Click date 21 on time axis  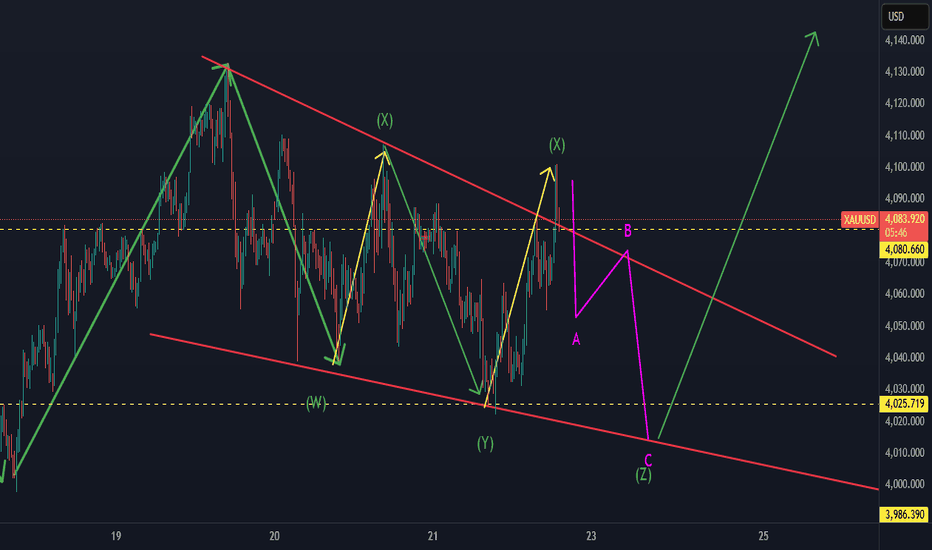coord(433,536)
